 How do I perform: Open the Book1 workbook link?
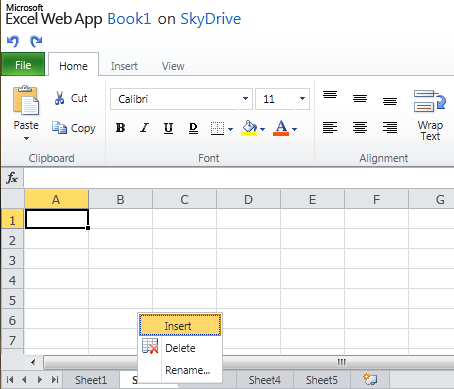[129, 19]
